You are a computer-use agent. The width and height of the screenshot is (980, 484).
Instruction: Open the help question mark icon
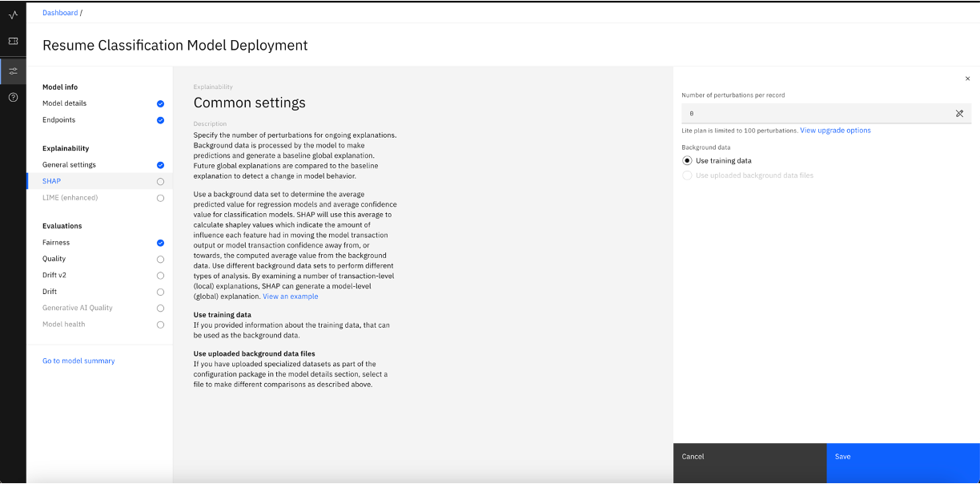(13, 97)
